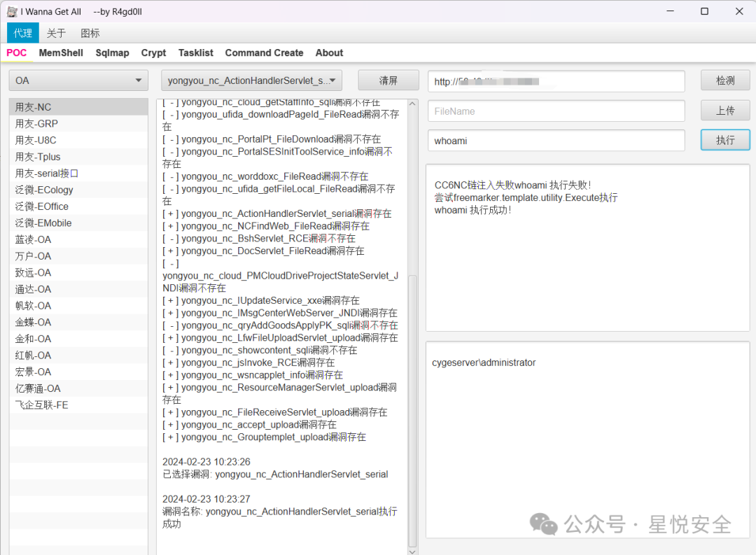Click the yongyou_nc_ActionHandlerServlet_serial漏洞存在 log line
Screen dimensions: 756x555
pos(277,213)
